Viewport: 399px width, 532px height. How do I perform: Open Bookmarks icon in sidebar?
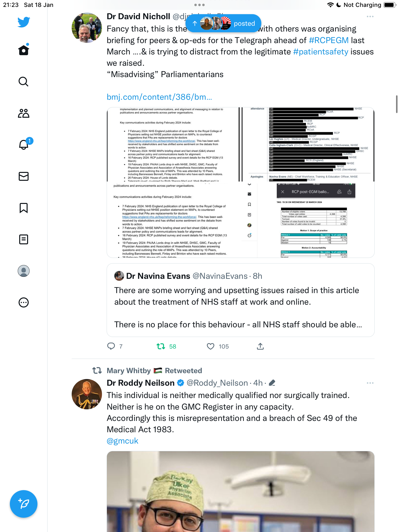click(x=24, y=208)
